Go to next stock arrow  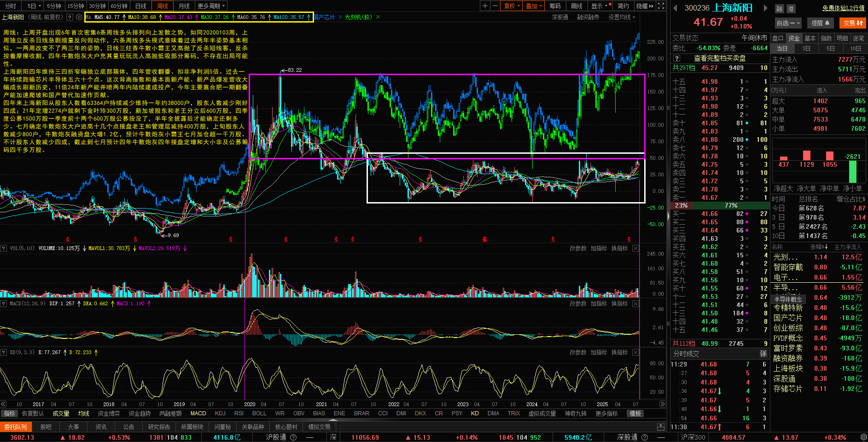[x=765, y=8]
